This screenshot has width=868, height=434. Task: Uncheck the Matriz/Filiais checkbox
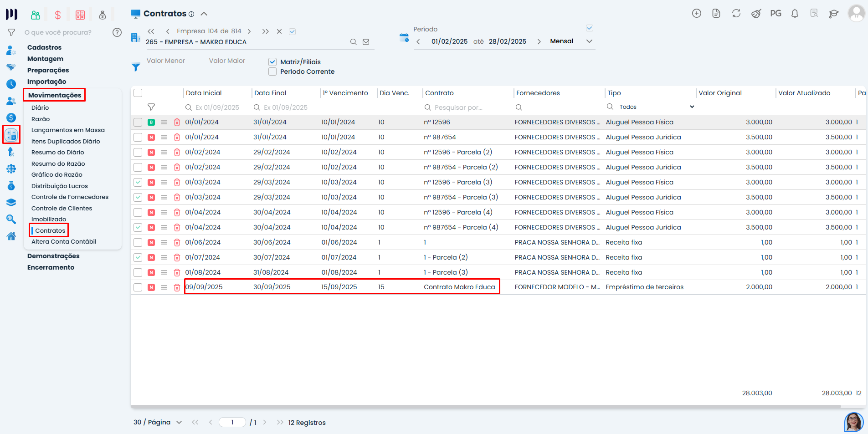tap(272, 62)
